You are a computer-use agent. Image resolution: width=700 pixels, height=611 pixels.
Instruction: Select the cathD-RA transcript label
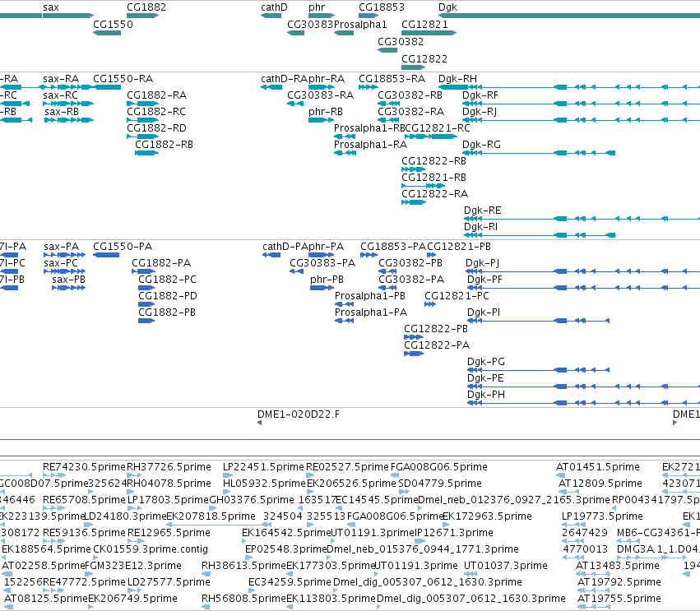point(285,79)
